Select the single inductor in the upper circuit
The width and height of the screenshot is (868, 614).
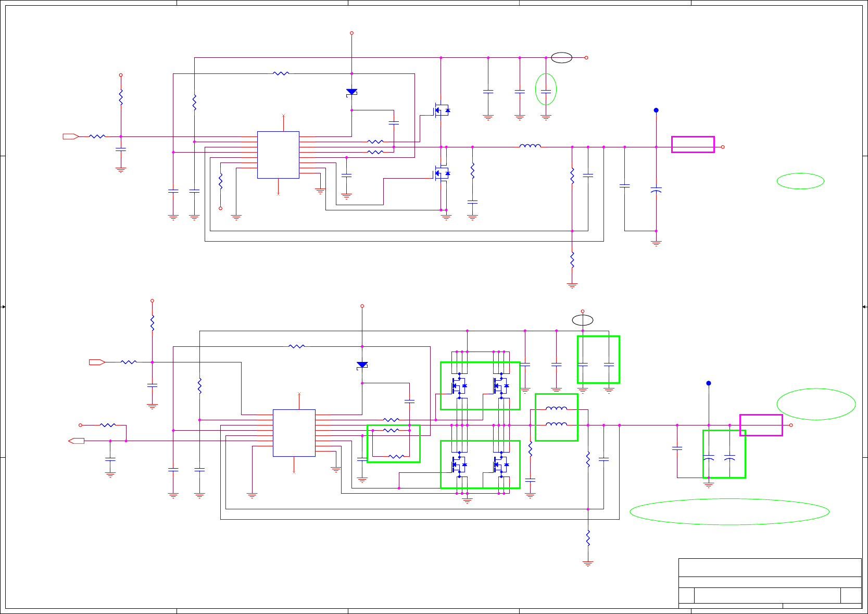530,146
